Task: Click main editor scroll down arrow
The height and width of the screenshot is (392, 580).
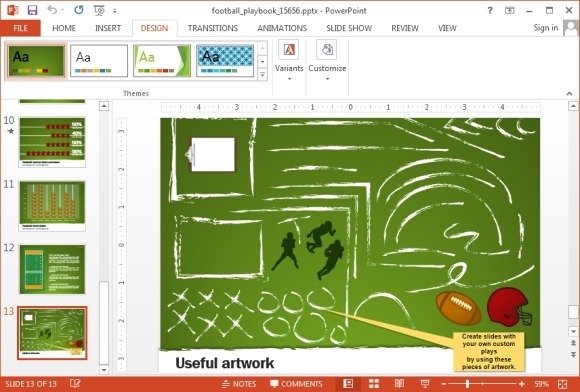Action: 573,331
